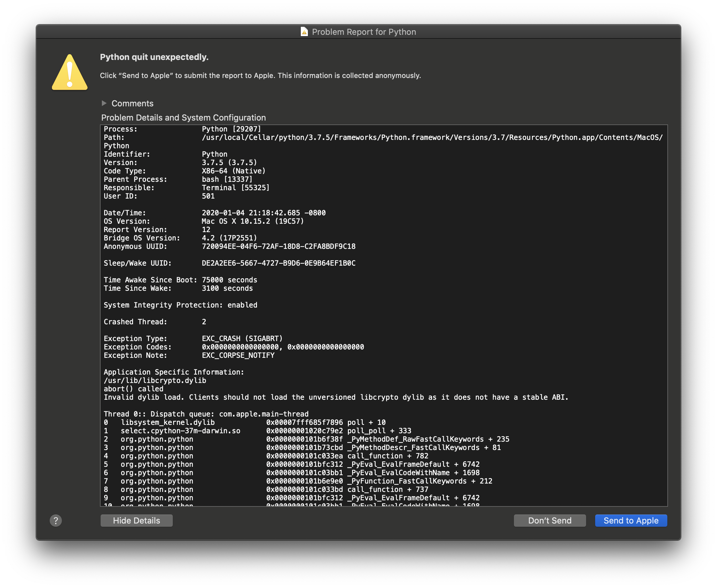Click the abort() called line

(x=133, y=389)
